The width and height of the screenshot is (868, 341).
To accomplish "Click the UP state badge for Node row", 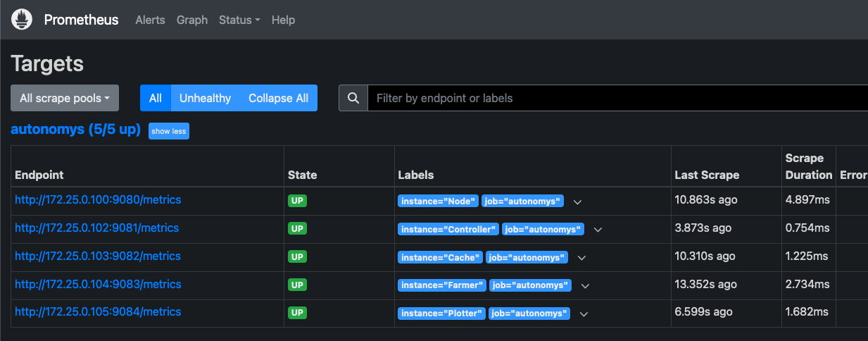I will pos(297,201).
